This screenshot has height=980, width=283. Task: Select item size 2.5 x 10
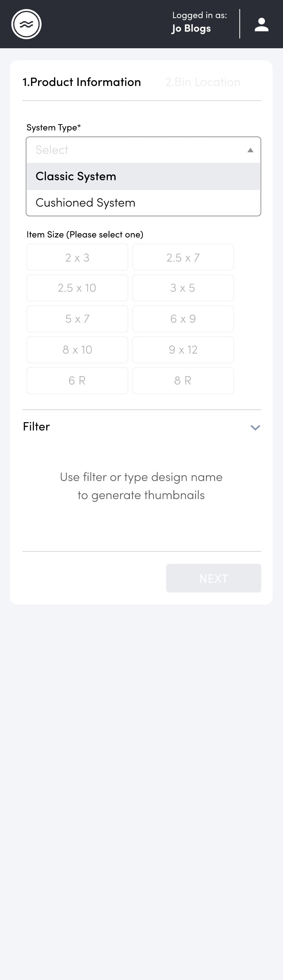click(x=77, y=288)
